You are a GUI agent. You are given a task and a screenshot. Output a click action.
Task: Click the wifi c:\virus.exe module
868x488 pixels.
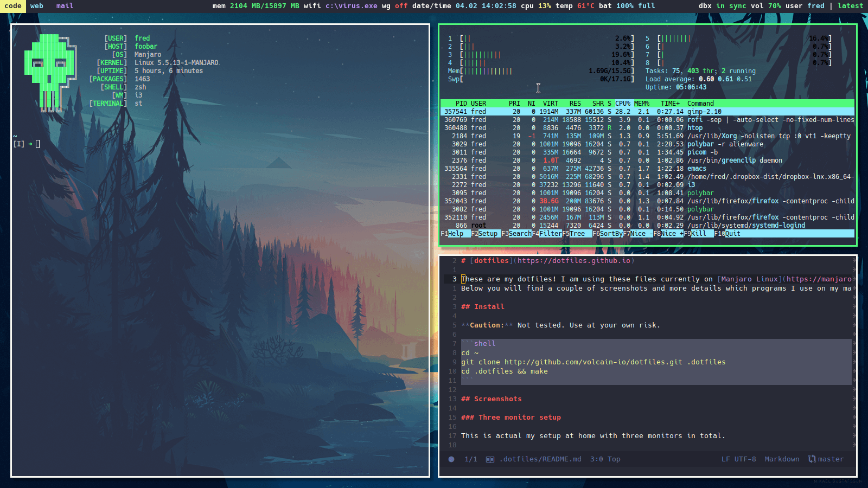(340, 6)
